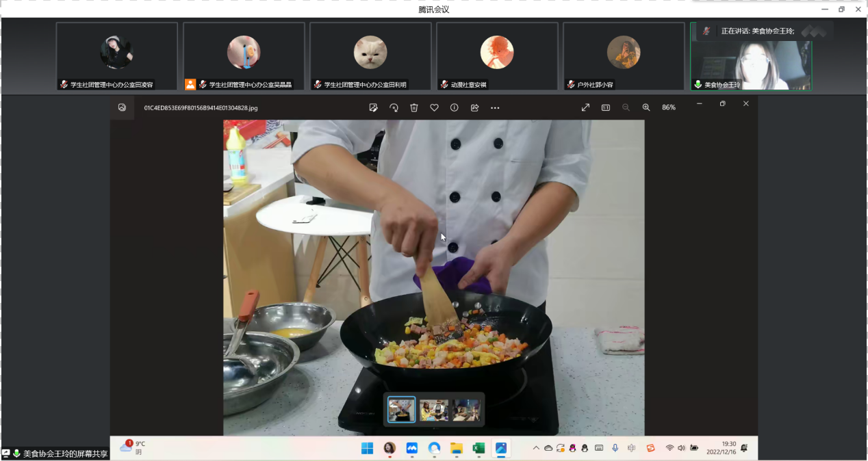The image size is (868, 461).
Task: Show file info with the info icon
Action: (x=455, y=107)
